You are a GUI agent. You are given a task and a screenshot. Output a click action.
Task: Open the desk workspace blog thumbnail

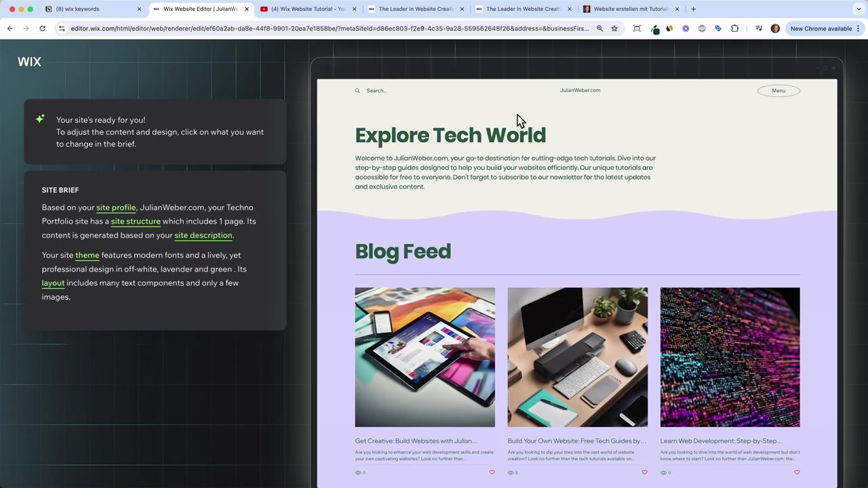pyautogui.click(x=577, y=357)
